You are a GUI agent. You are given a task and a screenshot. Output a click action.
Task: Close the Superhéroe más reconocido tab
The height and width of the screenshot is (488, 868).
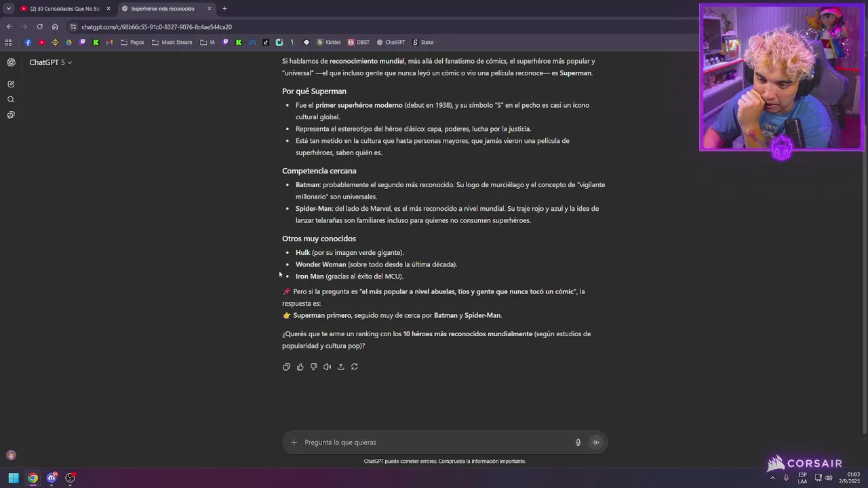tap(210, 9)
